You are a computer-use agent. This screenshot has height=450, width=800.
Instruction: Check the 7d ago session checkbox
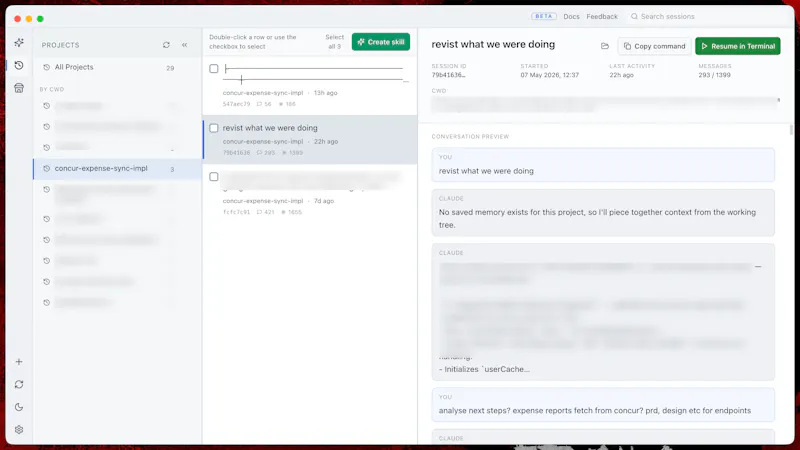click(x=214, y=177)
